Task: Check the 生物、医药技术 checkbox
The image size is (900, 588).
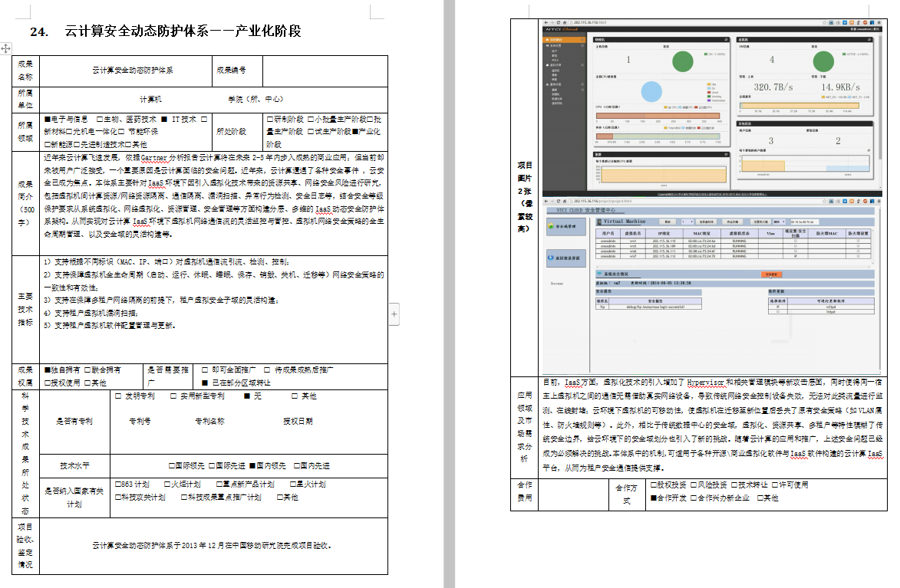Action: (x=100, y=120)
